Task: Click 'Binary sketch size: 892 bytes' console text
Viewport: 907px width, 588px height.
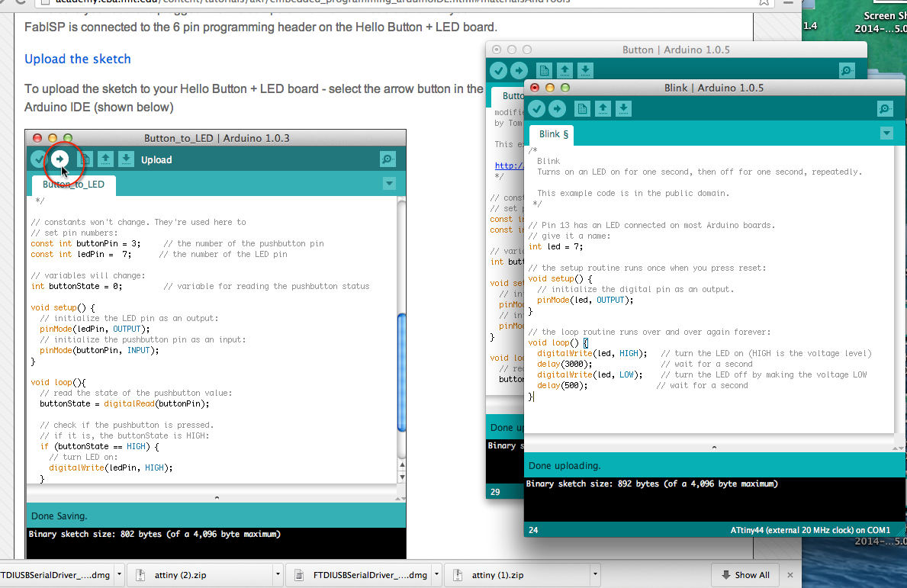Action: [652, 484]
